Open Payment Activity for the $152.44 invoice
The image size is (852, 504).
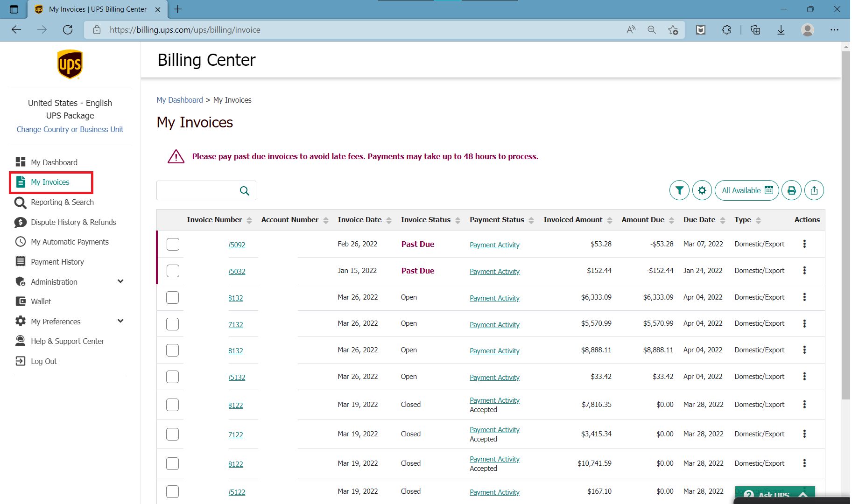[494, 271]
